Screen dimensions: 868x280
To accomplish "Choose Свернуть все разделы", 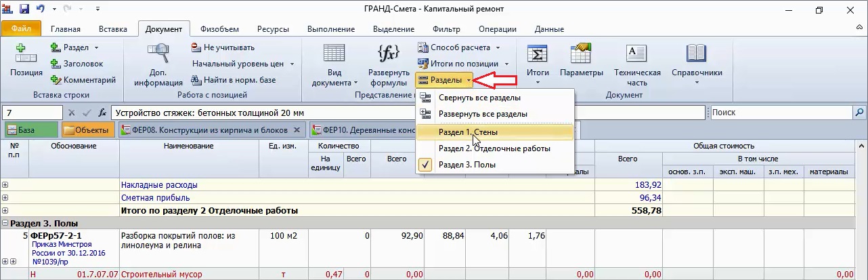I will (495, 98).
